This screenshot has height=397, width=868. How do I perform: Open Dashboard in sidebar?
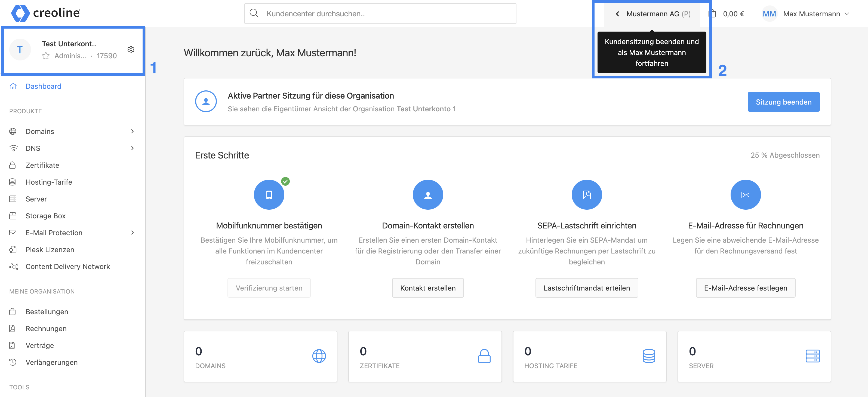pyautogui.click(x=43, y=86)
